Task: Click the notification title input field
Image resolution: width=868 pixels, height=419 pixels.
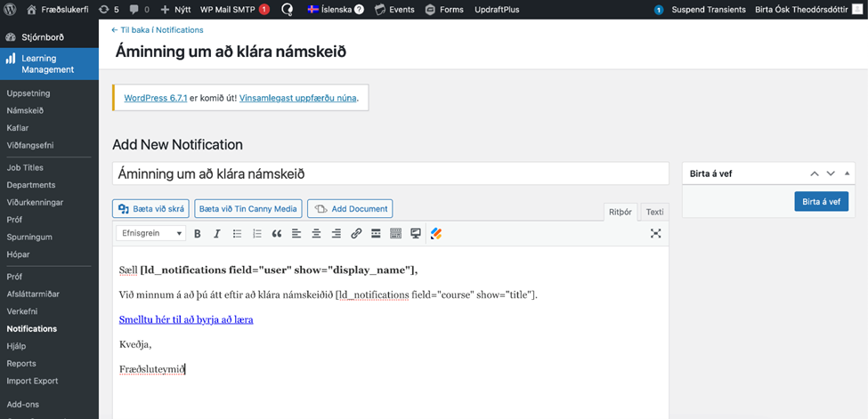Action: pos(390,174)
